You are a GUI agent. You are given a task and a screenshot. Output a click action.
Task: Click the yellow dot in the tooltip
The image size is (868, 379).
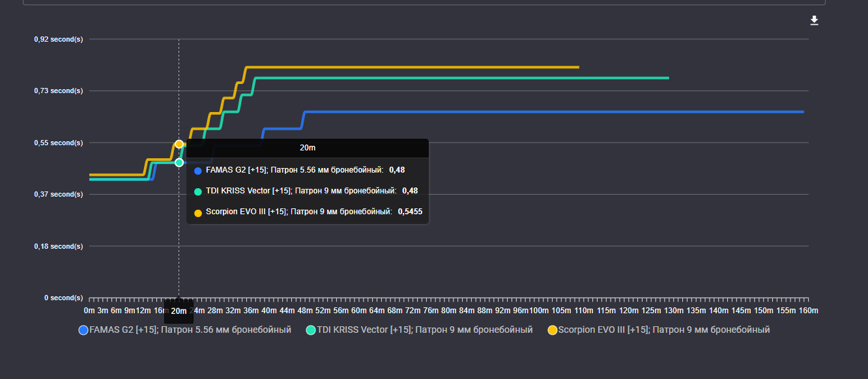198,212
